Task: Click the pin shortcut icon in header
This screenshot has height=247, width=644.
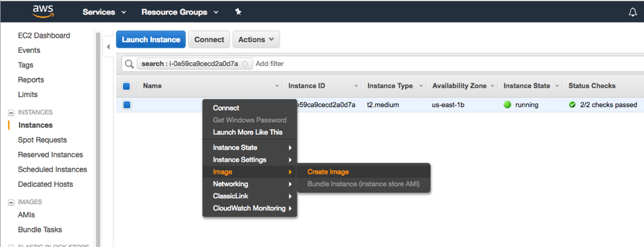Action: 238,12
